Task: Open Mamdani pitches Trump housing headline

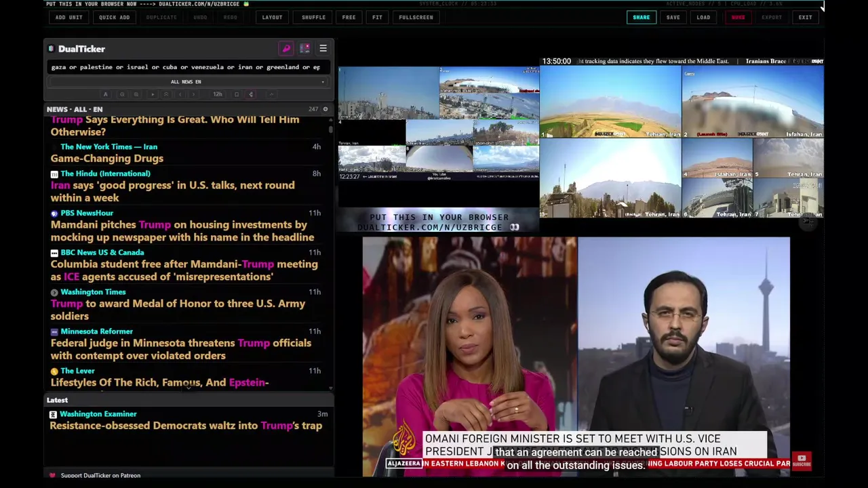Action: (x=182, y=231)
